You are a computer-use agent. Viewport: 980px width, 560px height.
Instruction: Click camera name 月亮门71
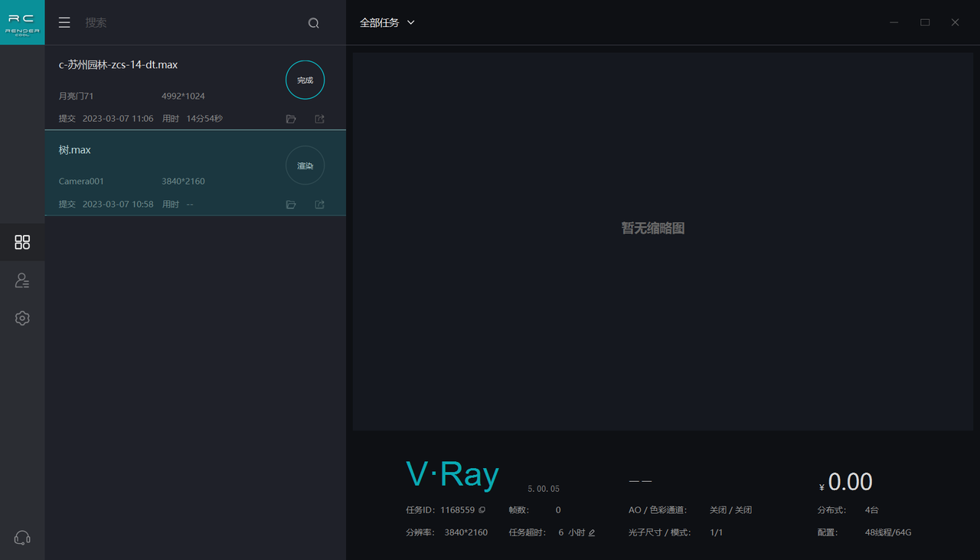(76, 97)
